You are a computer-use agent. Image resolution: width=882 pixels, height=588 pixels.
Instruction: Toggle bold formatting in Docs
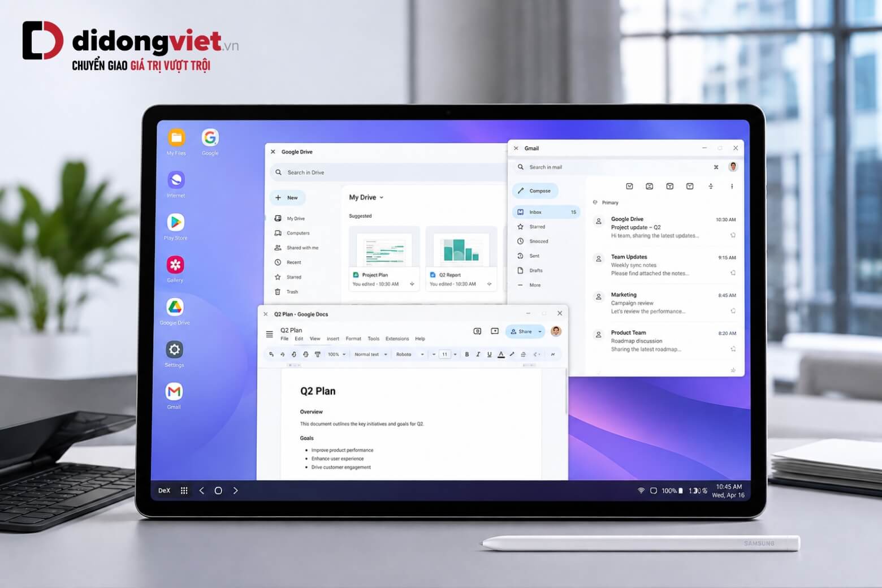[x=467, y=354]
